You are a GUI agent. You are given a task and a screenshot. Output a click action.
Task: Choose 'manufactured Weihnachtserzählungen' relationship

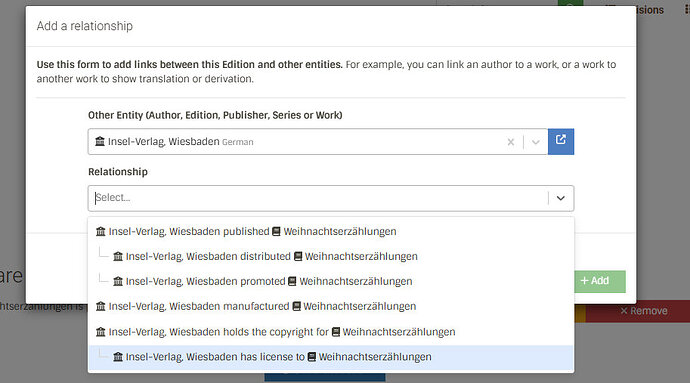[x=331, y=306]
